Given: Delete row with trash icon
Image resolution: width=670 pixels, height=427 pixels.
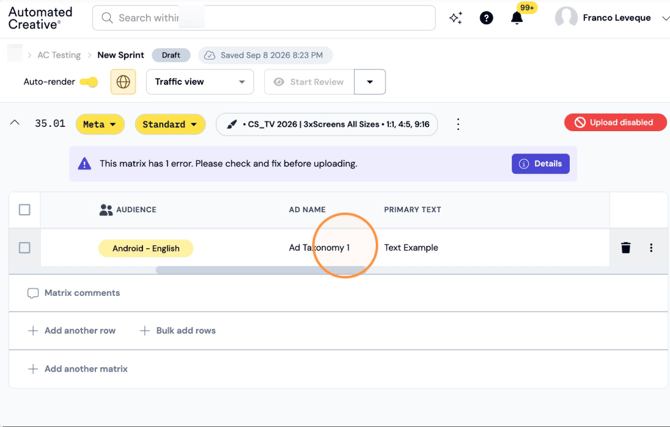Looking at the screenshot, I should pos(626,248).
